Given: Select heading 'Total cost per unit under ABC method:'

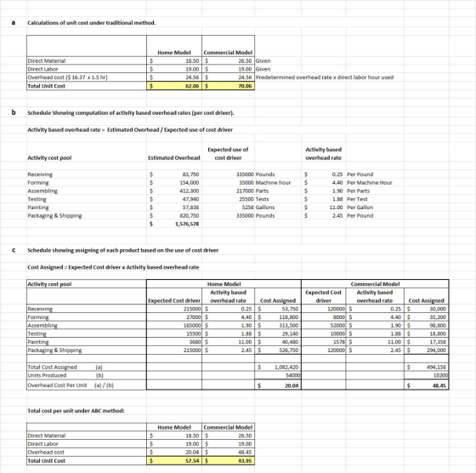Looking at the screenshot, I should tap(76, 411).
